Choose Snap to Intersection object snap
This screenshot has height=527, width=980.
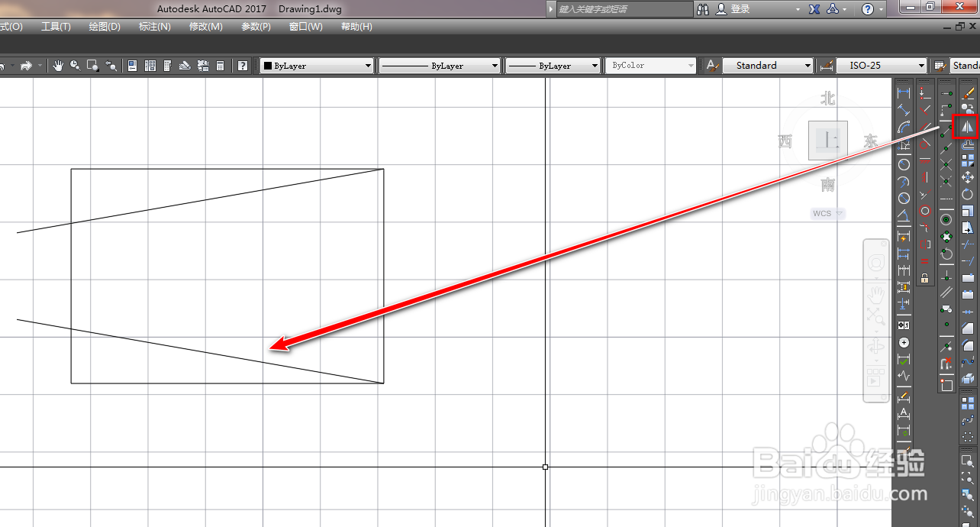click(x=946, y=164)
